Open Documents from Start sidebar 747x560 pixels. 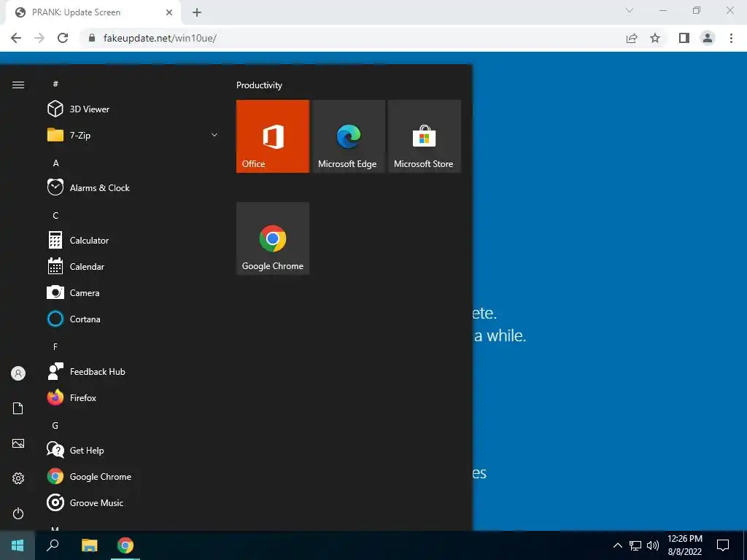[18, 408]
